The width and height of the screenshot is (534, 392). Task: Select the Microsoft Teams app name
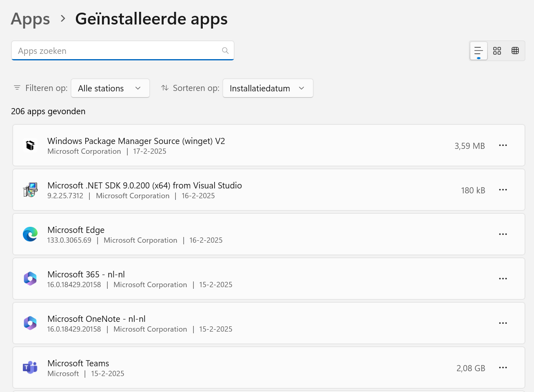click(x=78, y=363)
